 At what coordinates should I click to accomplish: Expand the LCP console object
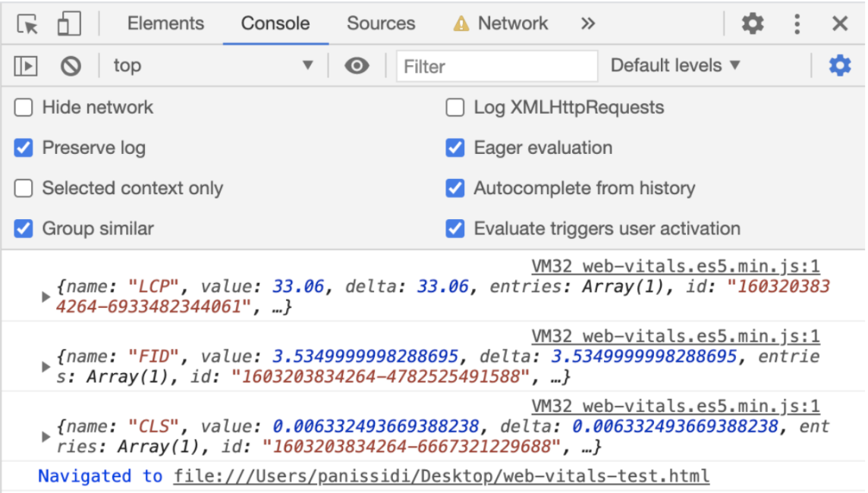click(x=46, y=297)
